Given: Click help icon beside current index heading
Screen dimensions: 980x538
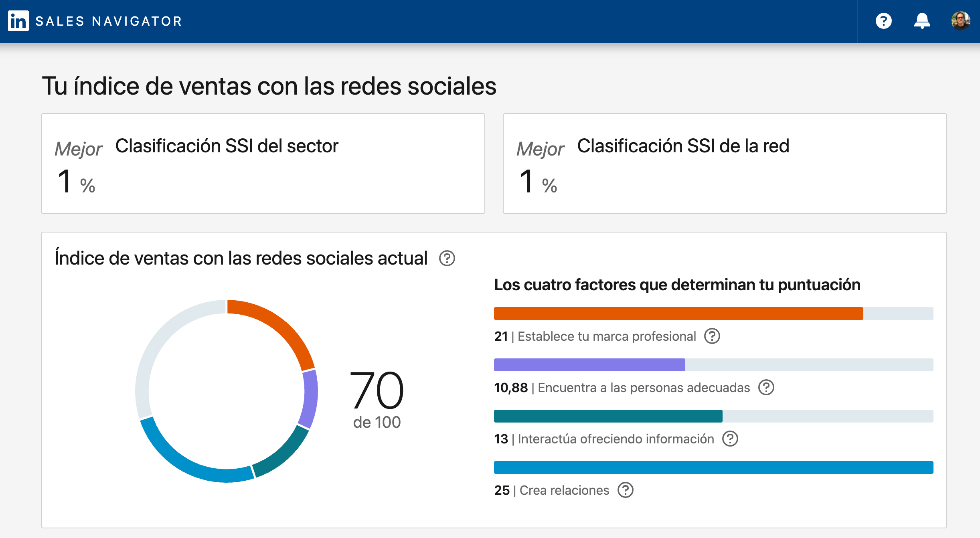Looking at the screenshot, I should point(447,259).
